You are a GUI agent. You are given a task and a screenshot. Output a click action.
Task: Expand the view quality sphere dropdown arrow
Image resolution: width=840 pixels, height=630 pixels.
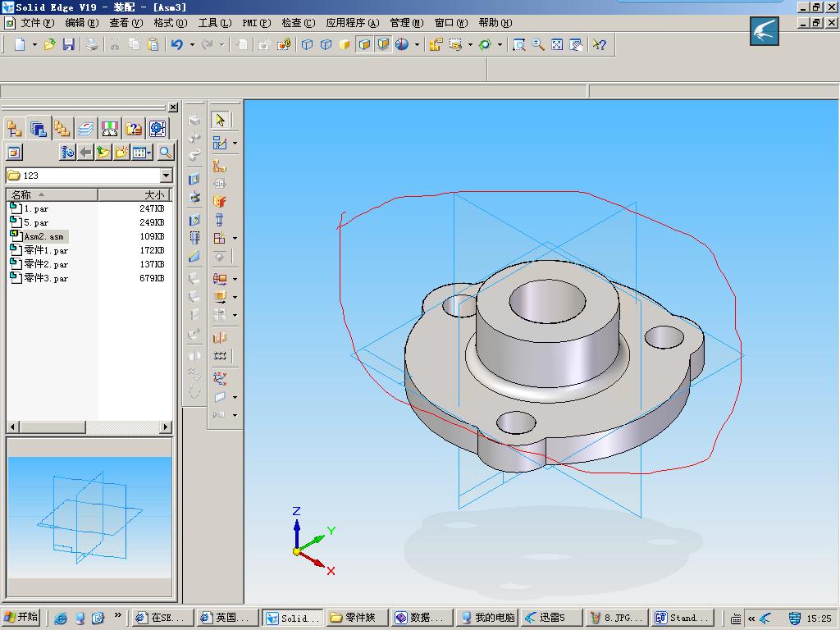click(x=417, y=44)
